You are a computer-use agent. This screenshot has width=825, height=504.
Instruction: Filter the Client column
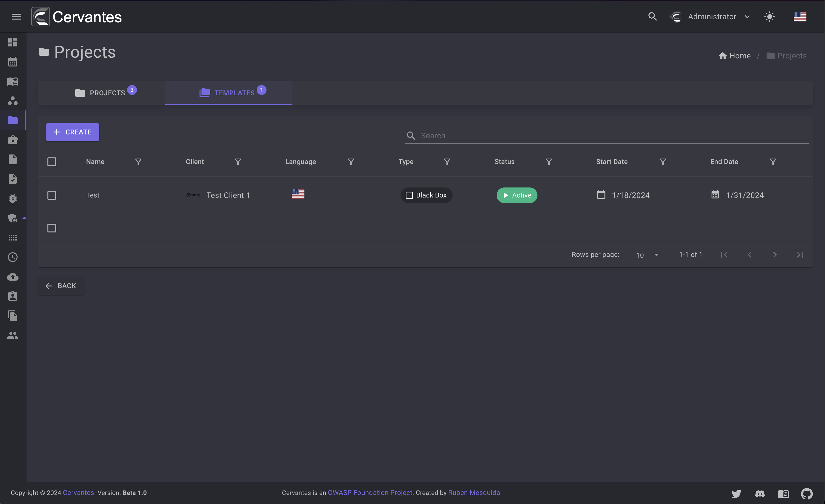click(x=238, y=162)
